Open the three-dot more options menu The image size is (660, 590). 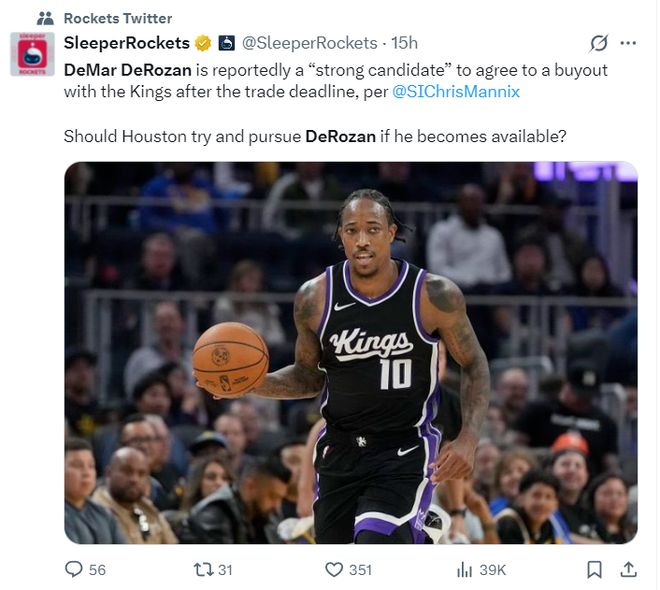click(628, 43)
